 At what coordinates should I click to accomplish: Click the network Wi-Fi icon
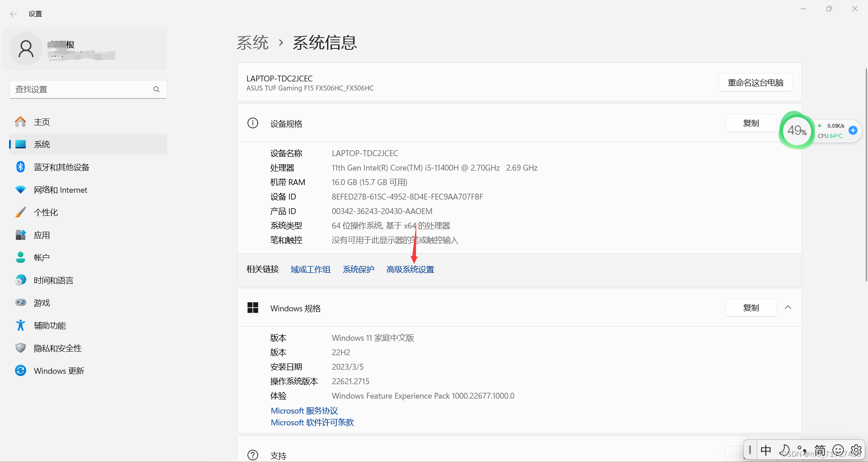(x=20, y=190)
